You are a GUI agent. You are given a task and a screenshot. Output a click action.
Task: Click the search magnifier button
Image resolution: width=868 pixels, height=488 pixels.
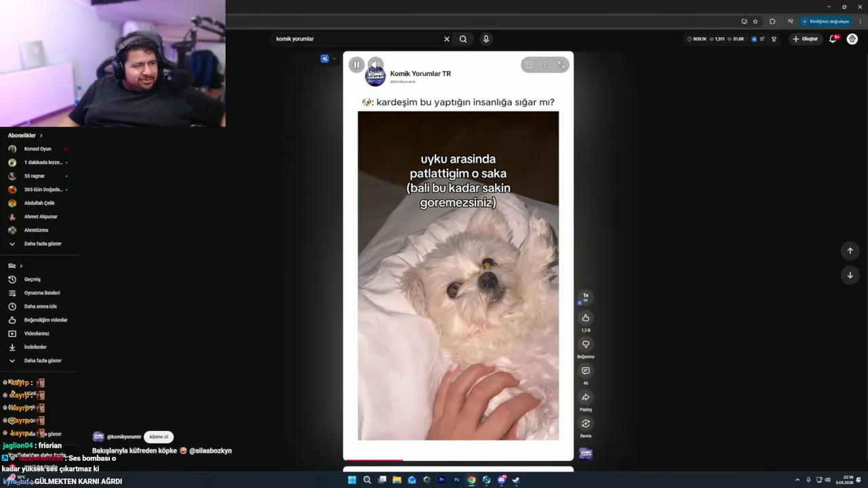pyautogui.click(x=463, y=39)
